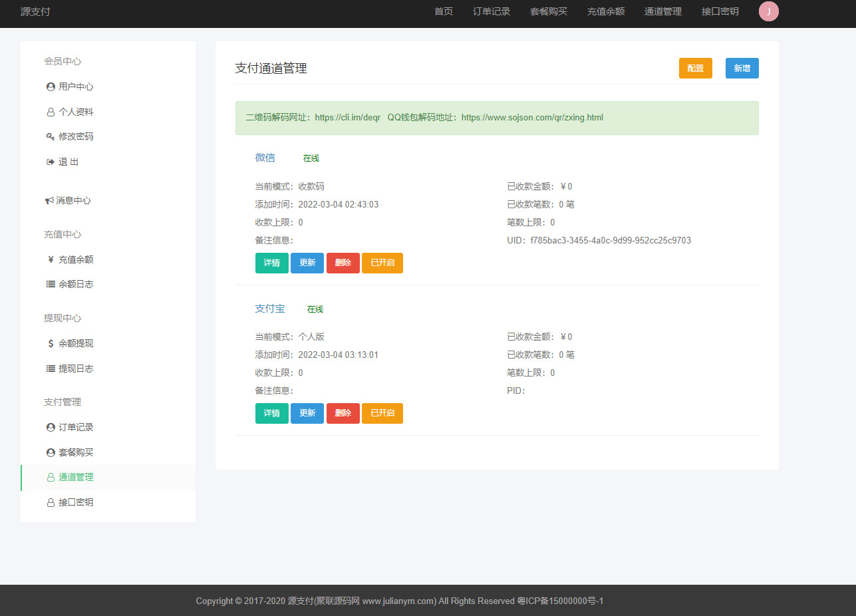
Task: Click the list icon beside 余额日志
Action: point(51,284)
